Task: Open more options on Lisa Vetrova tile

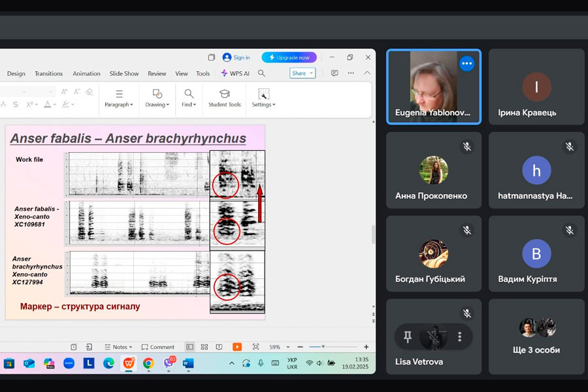Action: click(459, 336)
